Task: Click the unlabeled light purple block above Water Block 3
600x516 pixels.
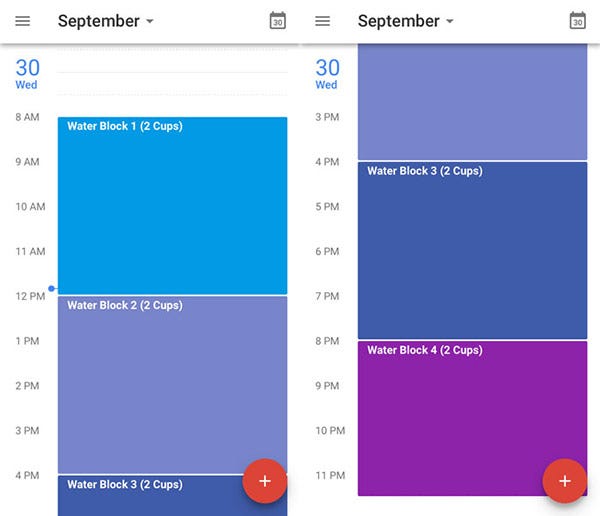Action: [x=472, y=100]
